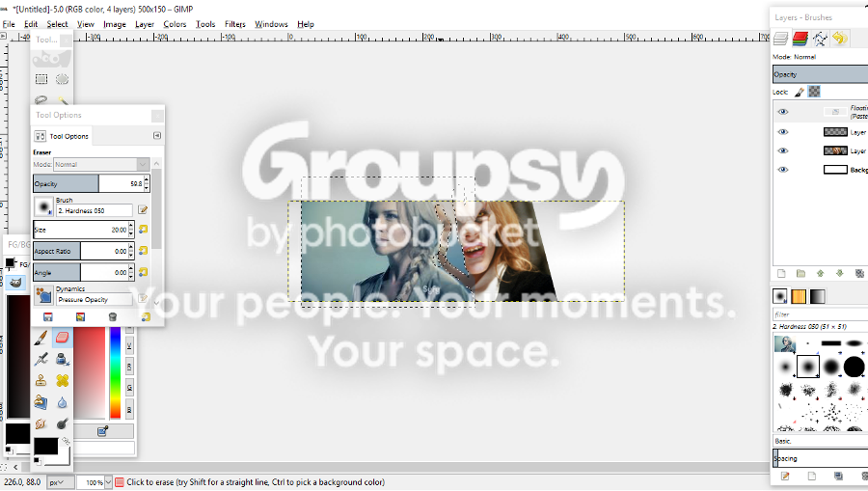Adjust the layer Opacity slider
The height and width of the screenshot is (491, 868).
coord(821,74)
